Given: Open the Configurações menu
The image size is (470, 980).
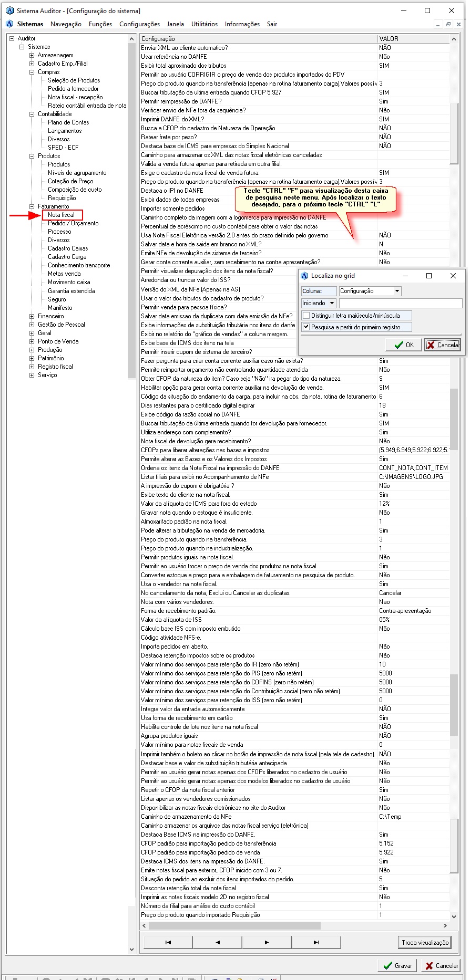Looking at the screenshot, I should tap(139, 24).
